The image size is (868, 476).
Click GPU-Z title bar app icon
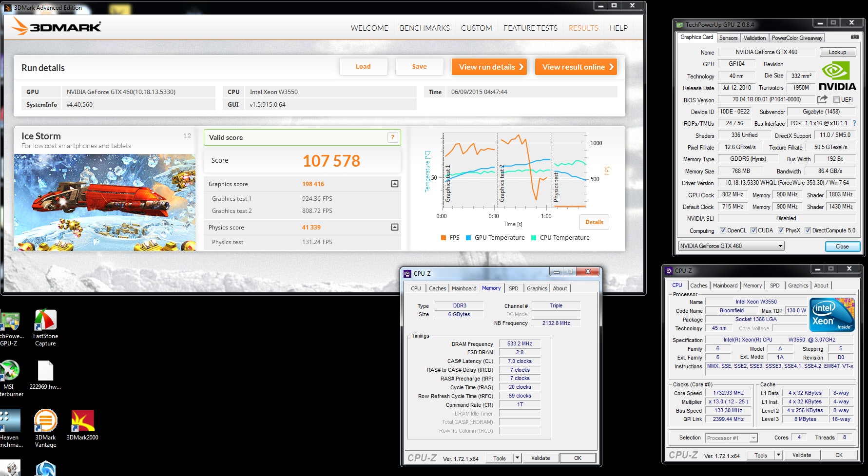(x=679, y=24)
